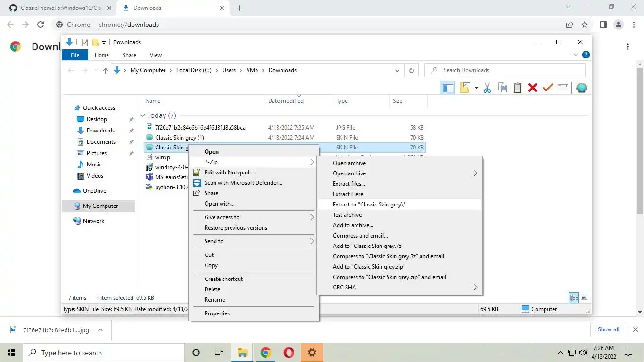The height and width of the screenshot is (362, 644).
Task: Click the Microsoft Defender shield icon
Action: tap(197, 183)
